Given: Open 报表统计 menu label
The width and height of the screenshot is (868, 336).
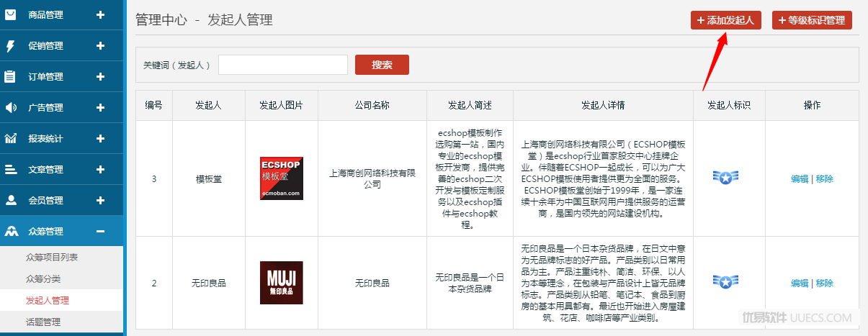Looking at the screenshot, I should click(x=45, y=138).
